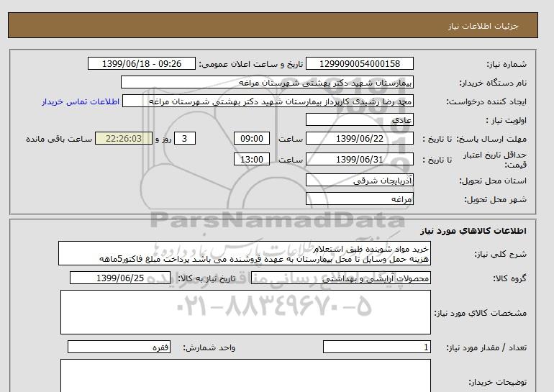Click the واحد شمارش label
Image resolution: width=554 pixels, height=392 pixels.
tap(209, 348)
